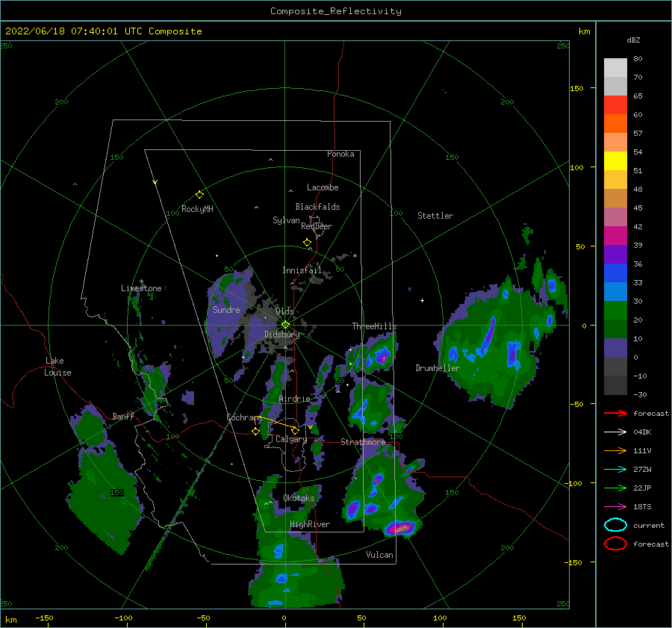Click the ThreeHills town label
The width and height of the screenshot is (672, 628).
pos(375,326)
